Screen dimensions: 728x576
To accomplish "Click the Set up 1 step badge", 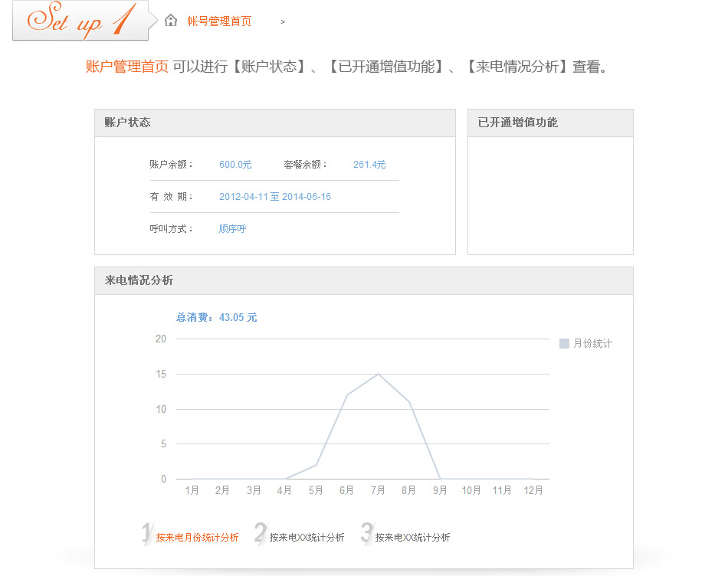I will 81,21.
